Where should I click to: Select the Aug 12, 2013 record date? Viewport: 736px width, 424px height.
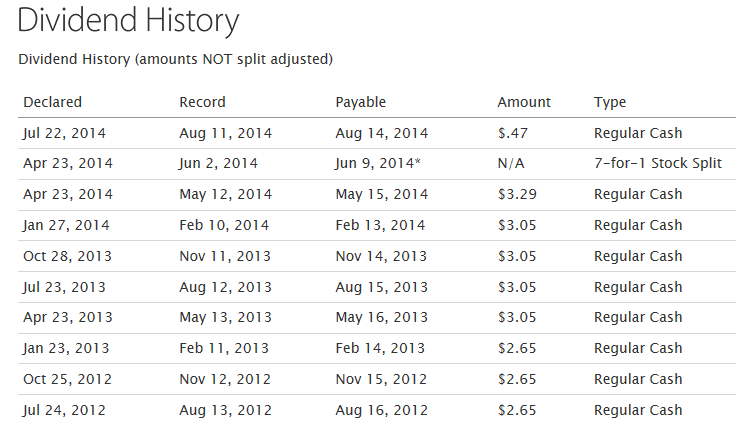tap(225, 287)
